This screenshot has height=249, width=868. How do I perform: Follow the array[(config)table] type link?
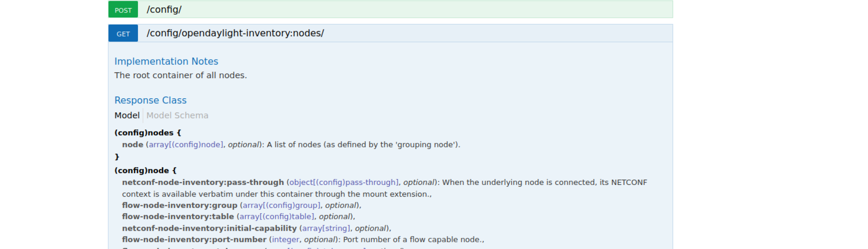click(x=277, y=217)
